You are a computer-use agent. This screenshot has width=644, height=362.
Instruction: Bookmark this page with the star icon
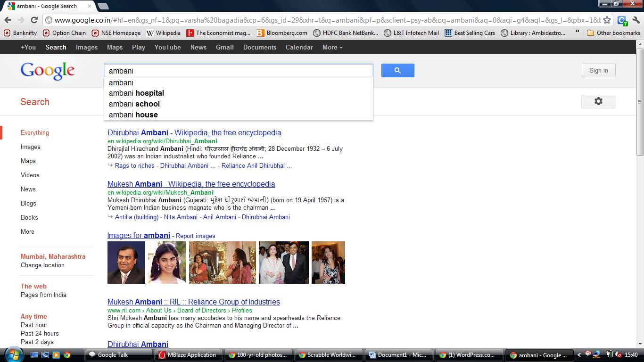(607, 20)
